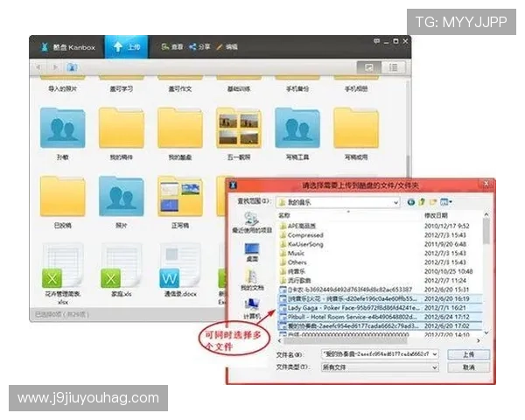Click the dialog's vertical scrollbar thumb

tap(486, 231)
